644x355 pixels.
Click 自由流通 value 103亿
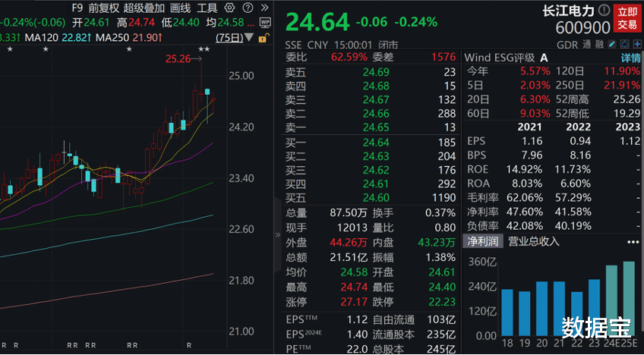(443, 320)
